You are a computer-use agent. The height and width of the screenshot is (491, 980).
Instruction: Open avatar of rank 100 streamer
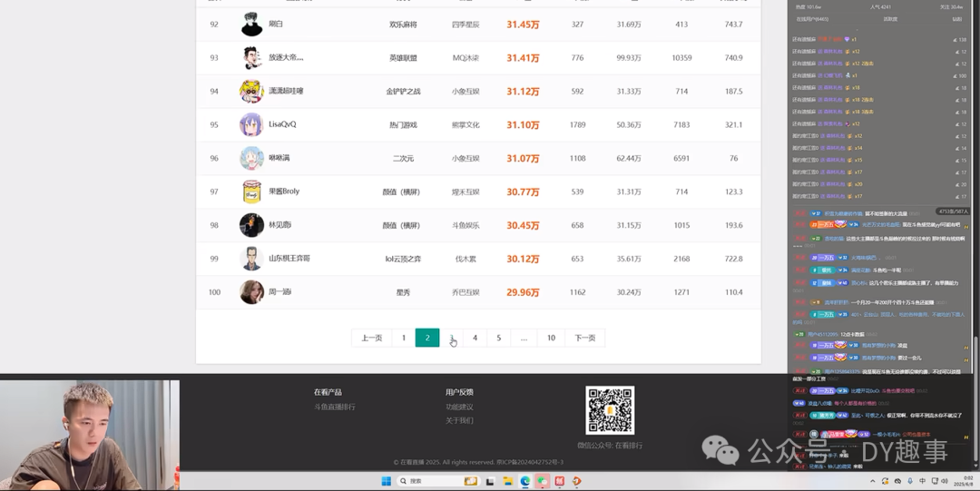[251, 292]
